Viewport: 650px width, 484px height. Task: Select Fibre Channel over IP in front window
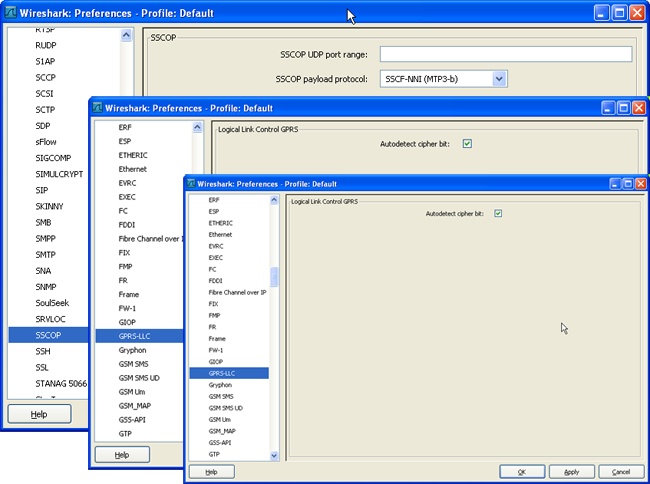237,293
